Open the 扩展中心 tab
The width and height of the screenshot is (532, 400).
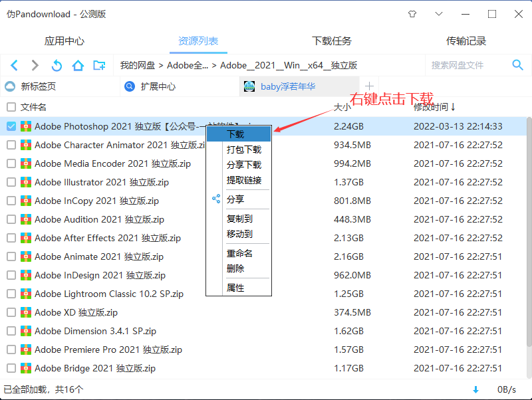180,86
